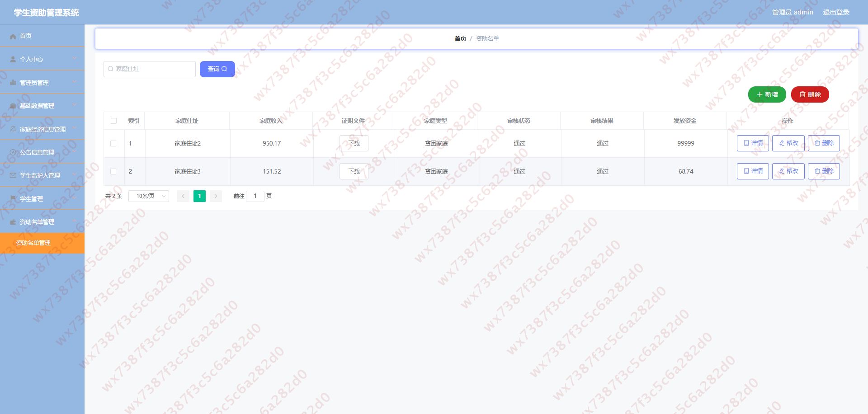Click the flag icon beside 学生管理
The height and width of the screenshot is (414, 868).
13,199
